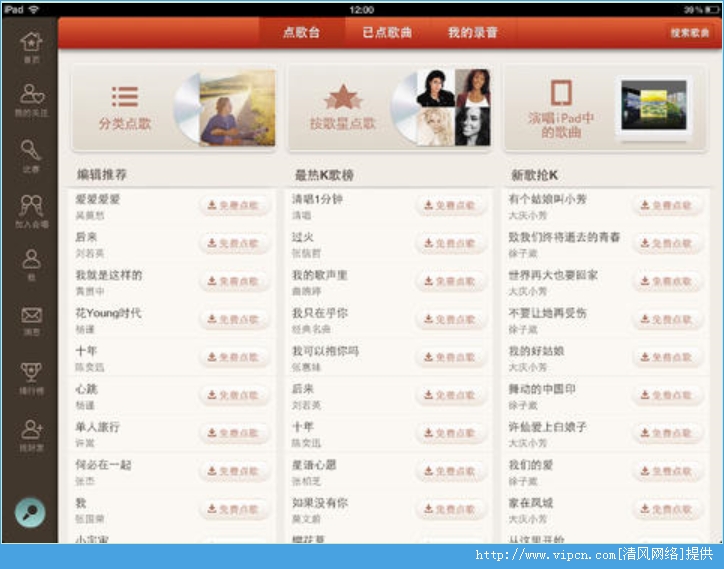This screenshot has width=724, height=569.
Task: Select song title 家在凤城
Action: [531, 502]
